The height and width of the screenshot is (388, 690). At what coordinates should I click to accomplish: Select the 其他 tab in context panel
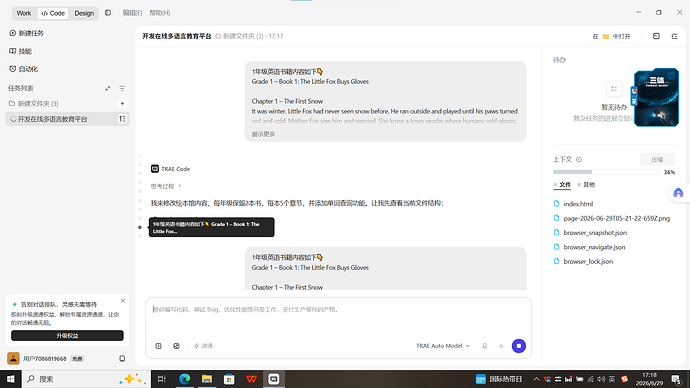click(586, 185)
